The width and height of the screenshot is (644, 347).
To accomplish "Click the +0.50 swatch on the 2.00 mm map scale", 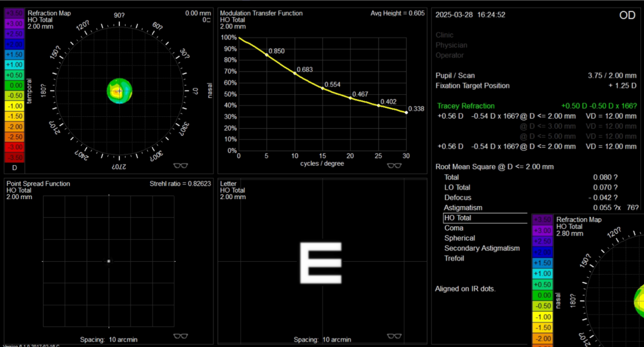I will coord(14,75).
